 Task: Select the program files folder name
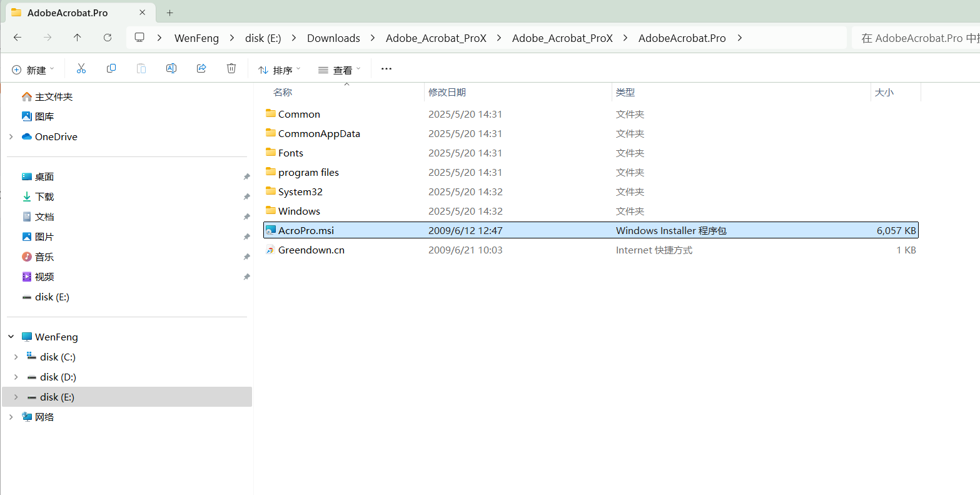[308, 172]
